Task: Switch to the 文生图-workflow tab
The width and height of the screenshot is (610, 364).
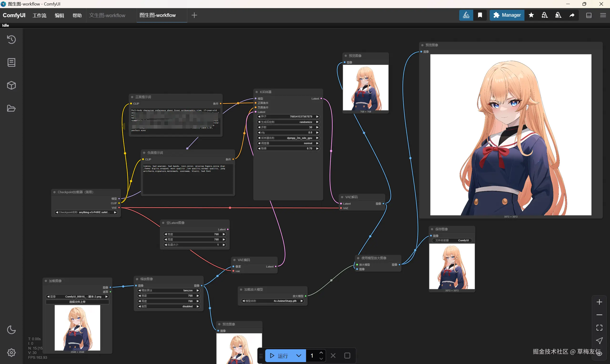Action: coord(107,15)
